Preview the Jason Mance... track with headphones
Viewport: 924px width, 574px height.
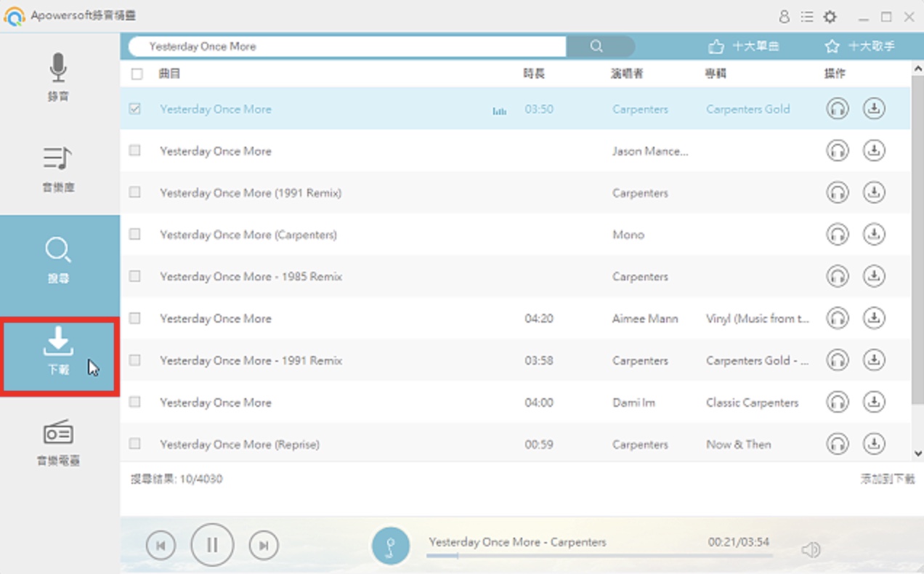(x=838, y=151)
